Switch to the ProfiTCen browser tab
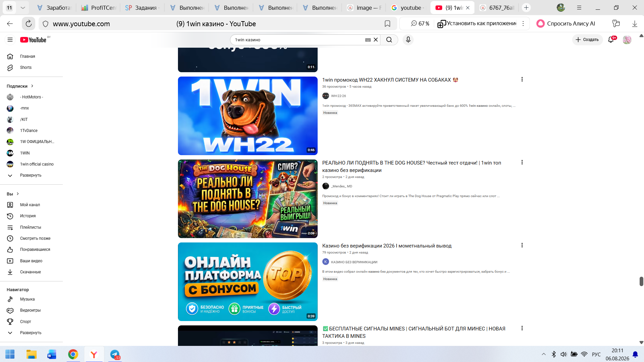This screenshot has height=362, width=644. click(x=98, y=8)
